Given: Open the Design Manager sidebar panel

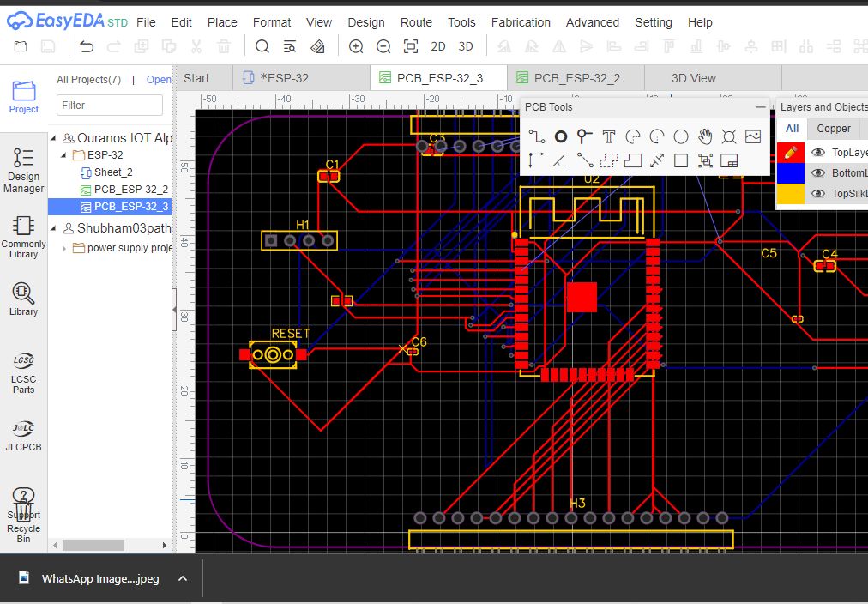Looking at the screenshot, I should (x=23, y=169).
